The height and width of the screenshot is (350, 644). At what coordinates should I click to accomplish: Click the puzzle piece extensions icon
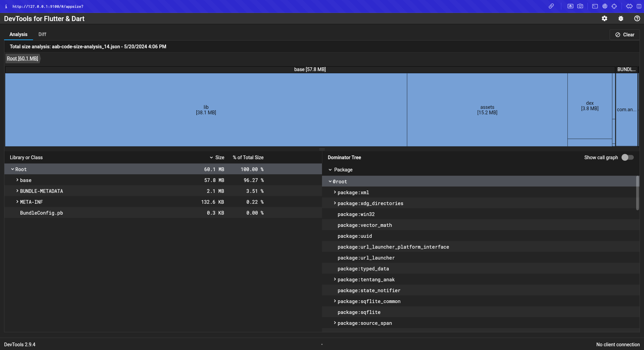coord(629,6)
